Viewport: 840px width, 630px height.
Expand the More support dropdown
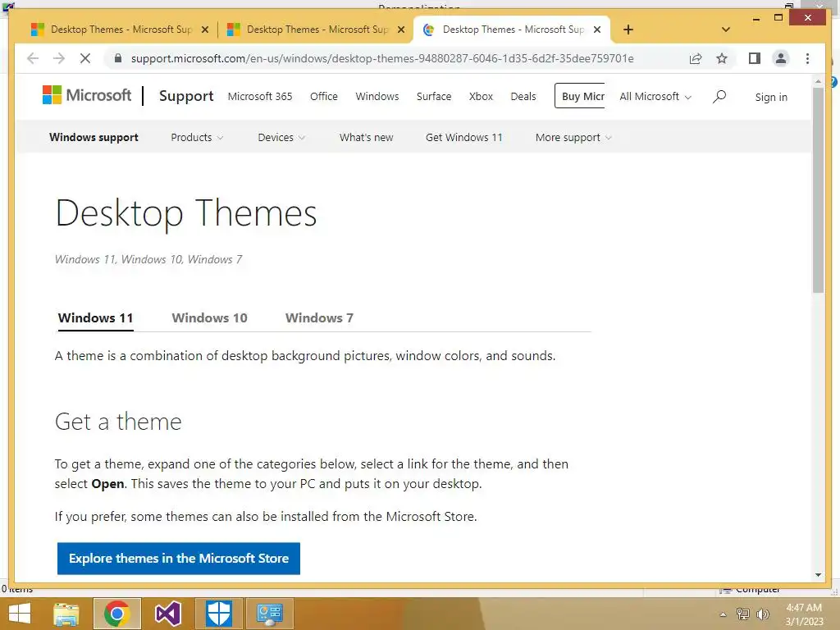[x=573, y=137]
